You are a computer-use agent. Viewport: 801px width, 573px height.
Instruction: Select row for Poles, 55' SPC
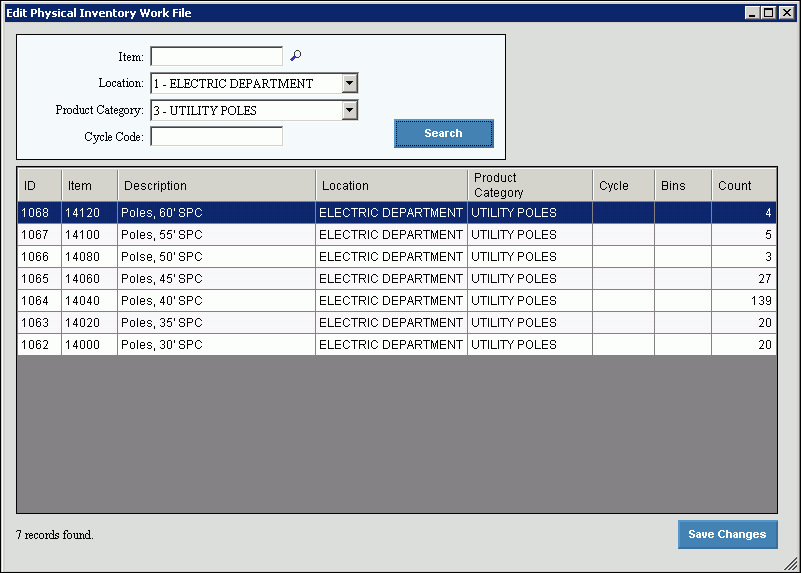point(216,235)
